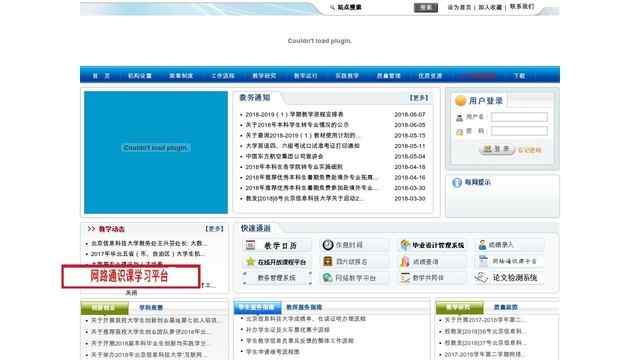
Task: Open the 成绩查询 icon
Action: tap(405, 262)
